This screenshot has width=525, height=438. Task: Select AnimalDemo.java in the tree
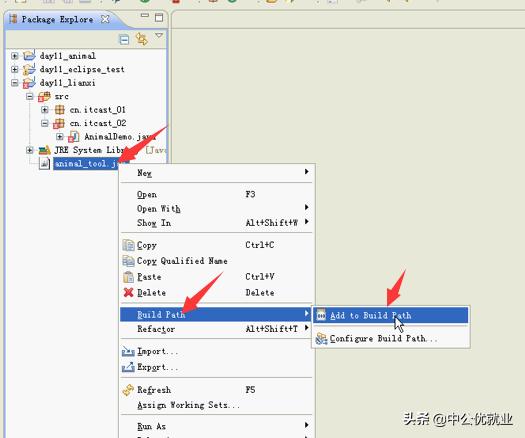pyautogui.click(x=120, y=137)
